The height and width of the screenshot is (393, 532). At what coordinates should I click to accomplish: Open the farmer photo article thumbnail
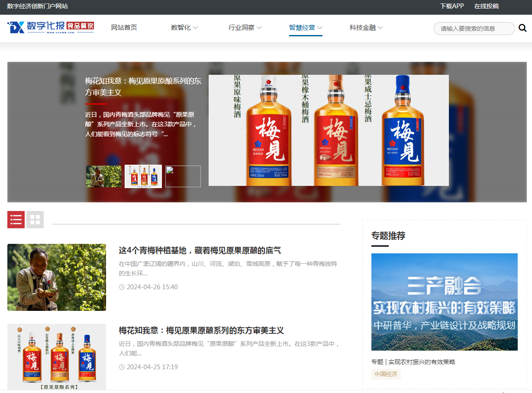point(57,277)
